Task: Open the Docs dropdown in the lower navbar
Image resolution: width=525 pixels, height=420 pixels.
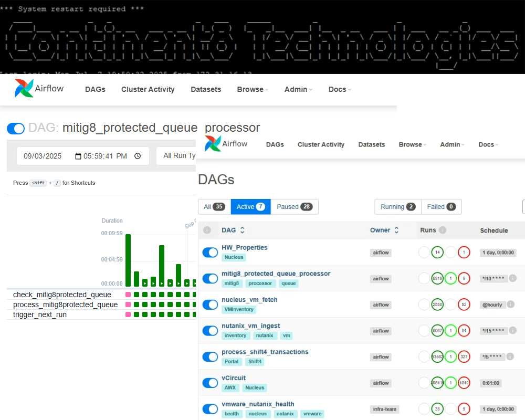Action: click(x=488, y=144)
